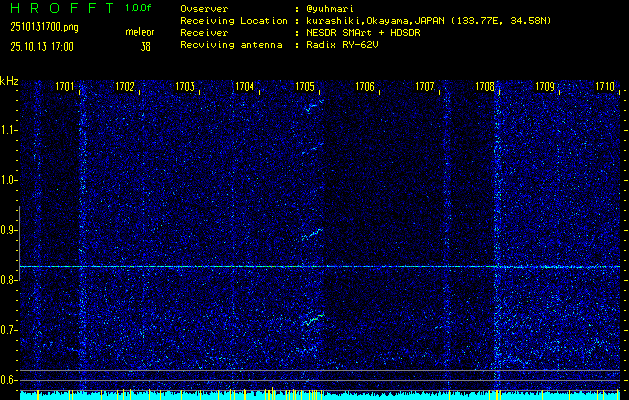Select the meteor count value 38

(145, 47)
